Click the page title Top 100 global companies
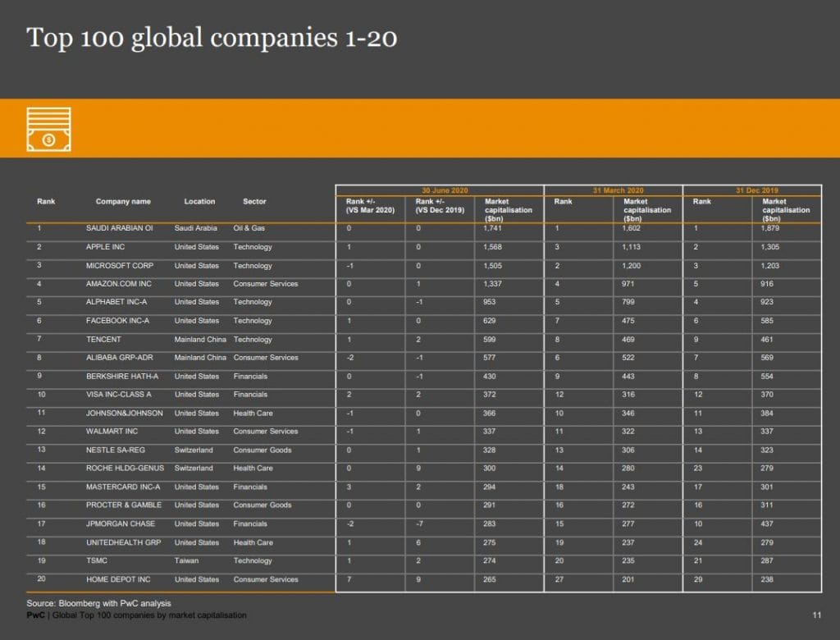 pyautogui.click(x=212, y=38)
